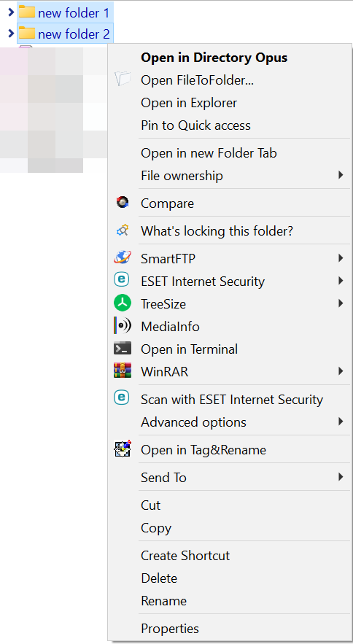This screenshot has width=353, height=644.
Task: Open the Send To submenu arrow
Action: (341, 477)
